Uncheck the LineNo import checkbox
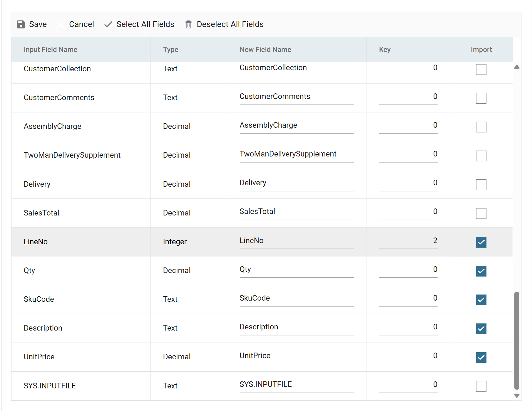532x411 pixels. (481, 242)
